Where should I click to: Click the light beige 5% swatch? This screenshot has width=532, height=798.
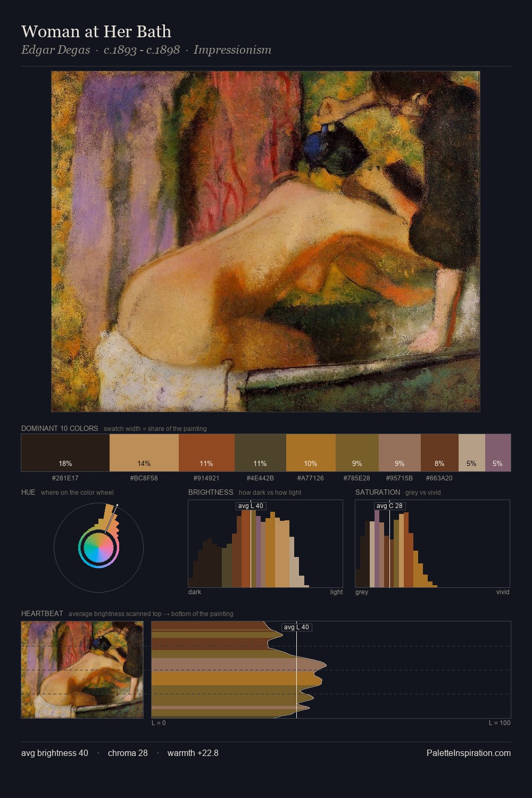(472, 453)
